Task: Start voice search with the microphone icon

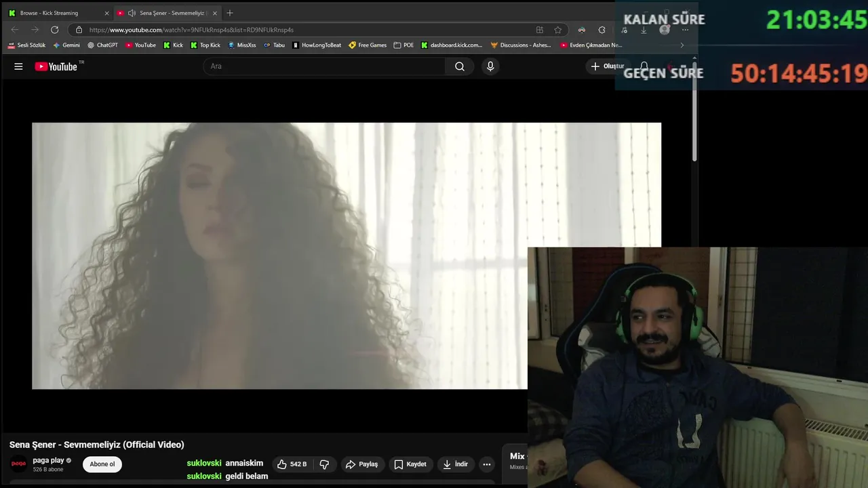Action: coord(490,66)
